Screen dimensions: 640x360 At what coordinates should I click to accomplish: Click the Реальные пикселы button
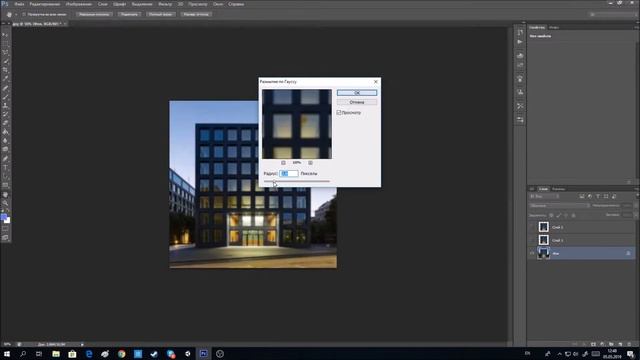(x=94, y=14)
